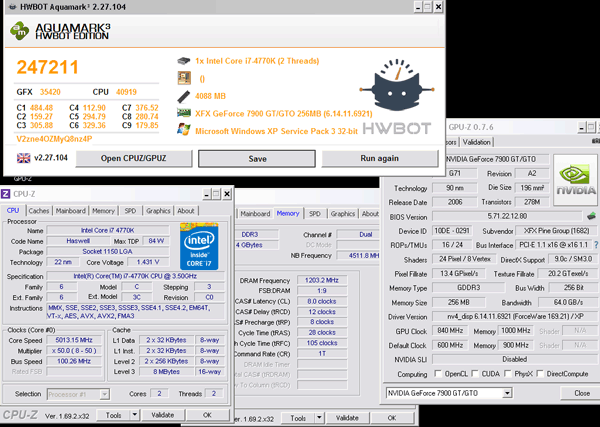Click the Run again button
The height and width of the screenshot is (427, 600).
coord(380,158)
